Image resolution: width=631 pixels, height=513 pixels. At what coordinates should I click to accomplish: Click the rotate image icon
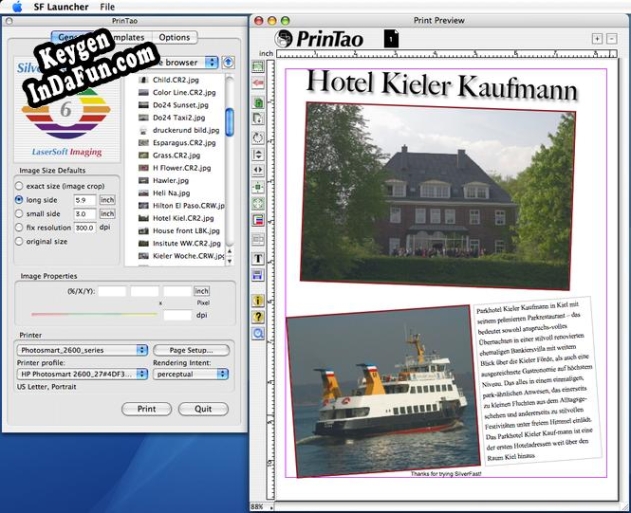tap(258, 138)
